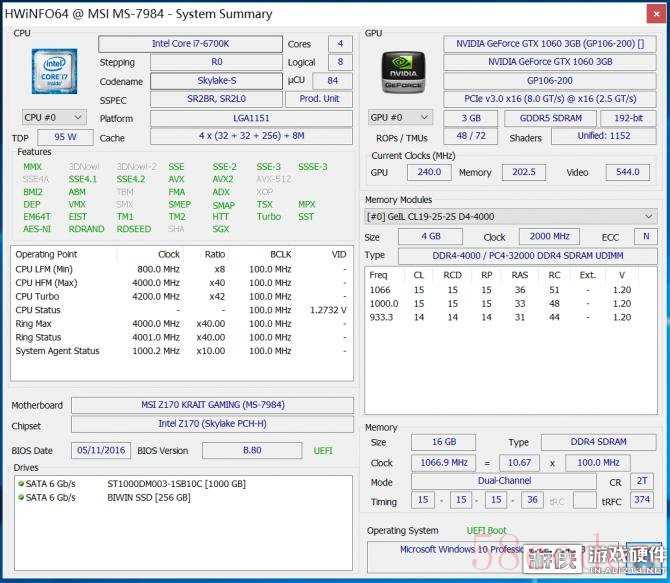
Task: Click the BIOS date 05/11/2016 field
Action: click(x=101, y=450)
